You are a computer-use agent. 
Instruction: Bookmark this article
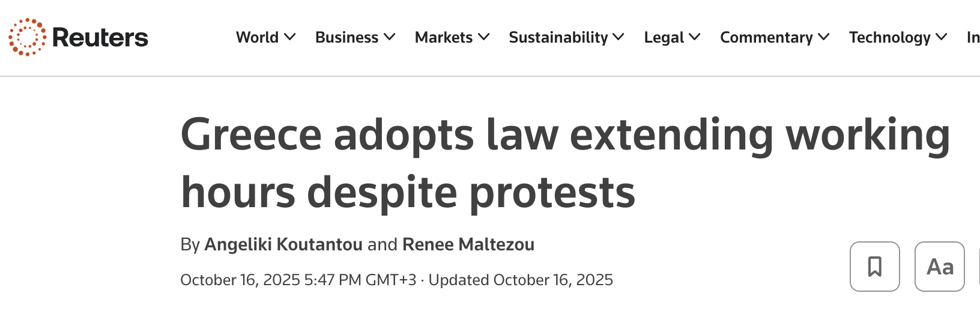pyautogui.click(x=874, y=267)
